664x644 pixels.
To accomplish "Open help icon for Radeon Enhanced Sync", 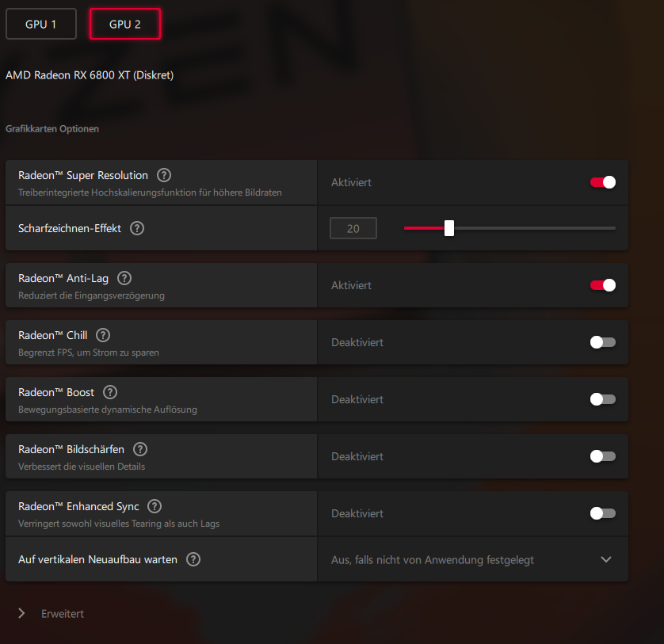I will coord(155,506).
